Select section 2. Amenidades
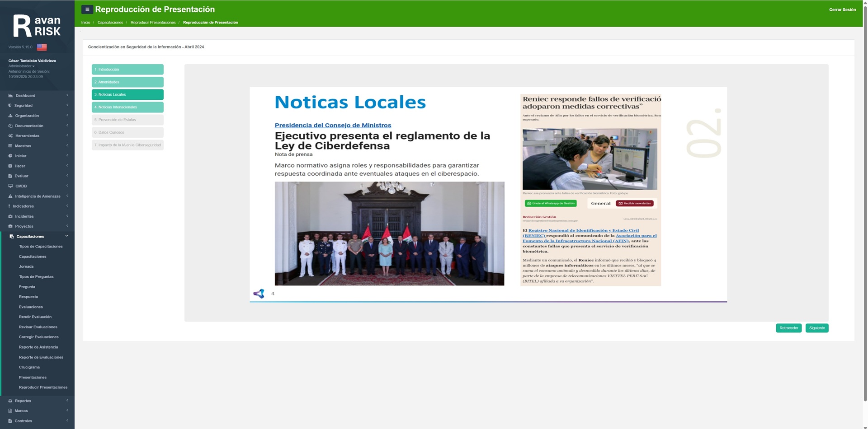Image resolution: width=868 pixels, height=429 pixels. coord(127,82)
